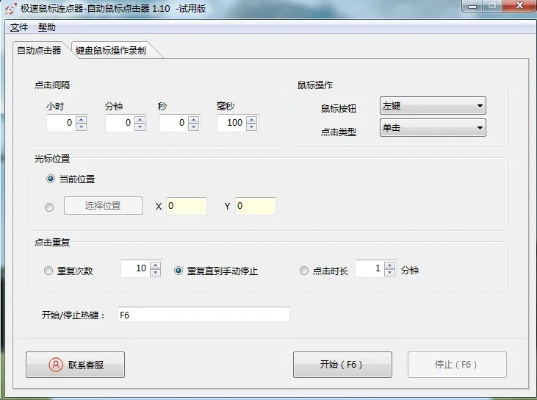Click the app rocket icon in title bar
537x400 pixels.
(x=11, y=8)
